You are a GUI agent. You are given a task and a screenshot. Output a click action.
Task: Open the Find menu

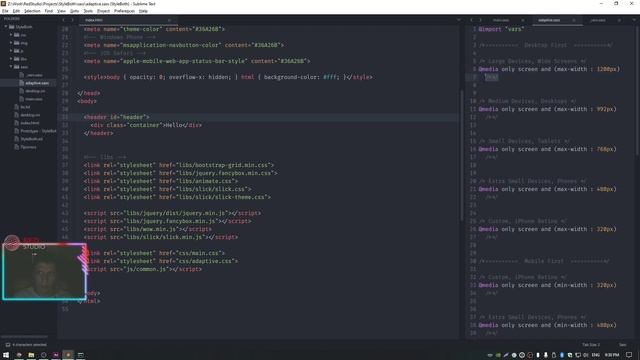49,11
